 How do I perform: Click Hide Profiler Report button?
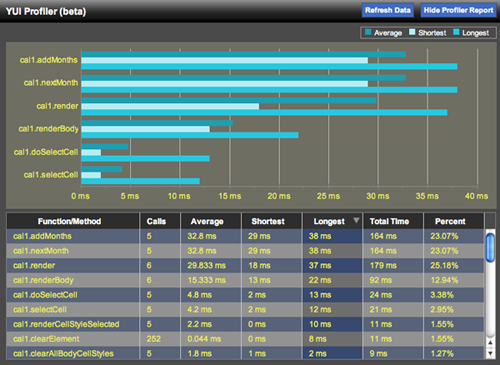(x=458, y=10)
